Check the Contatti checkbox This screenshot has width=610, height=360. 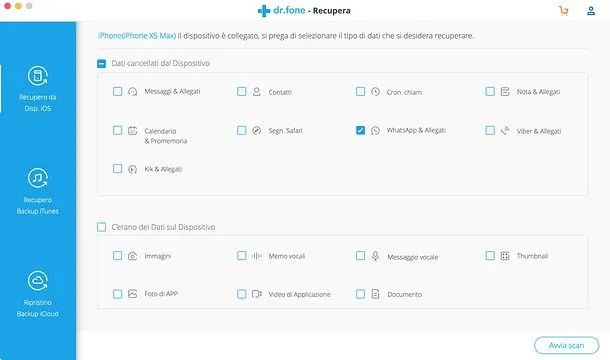241,91
